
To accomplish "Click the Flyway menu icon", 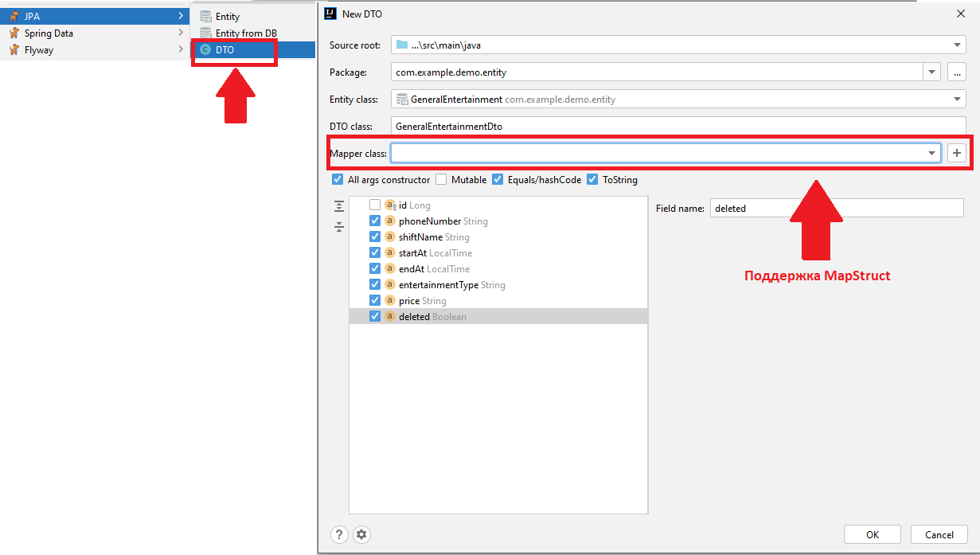I will [x=14, y=49].
